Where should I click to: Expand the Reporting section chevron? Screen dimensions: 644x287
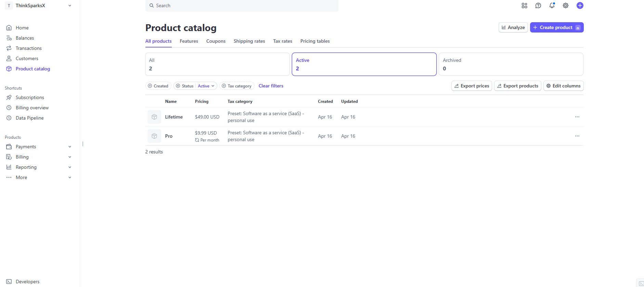point(70,167)
